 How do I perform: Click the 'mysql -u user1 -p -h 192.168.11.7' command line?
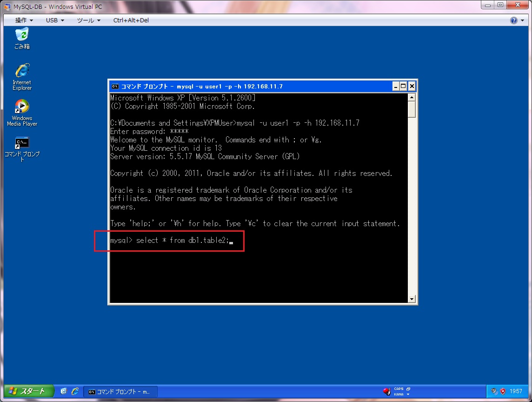pos(298,123)
